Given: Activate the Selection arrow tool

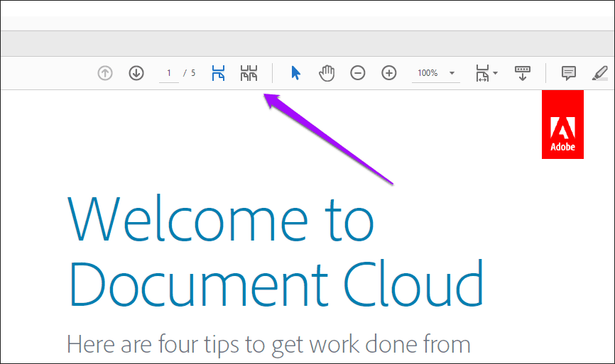Looking at the screenshot, I should pyautogui.click(x=296, y=73).
